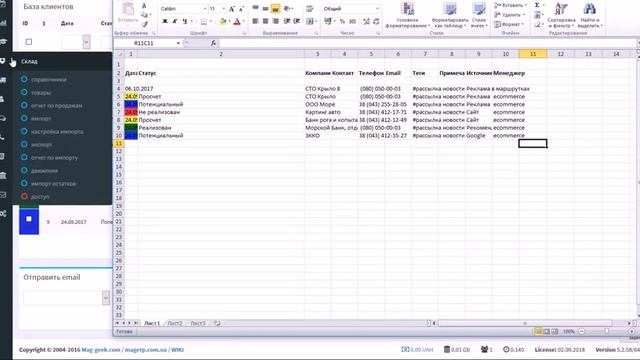The width and height of the screenshot is (640, 360).
Task: Click the wrap text icon
Action: click(x=310, y=9)
